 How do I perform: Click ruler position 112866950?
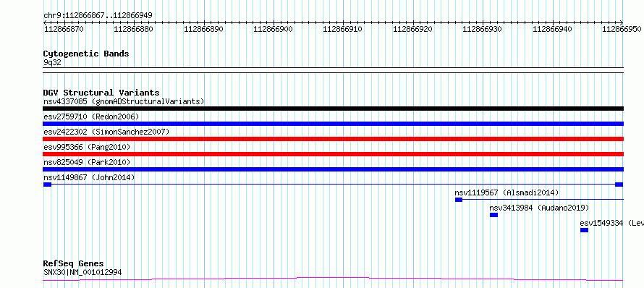coord(622,29)
